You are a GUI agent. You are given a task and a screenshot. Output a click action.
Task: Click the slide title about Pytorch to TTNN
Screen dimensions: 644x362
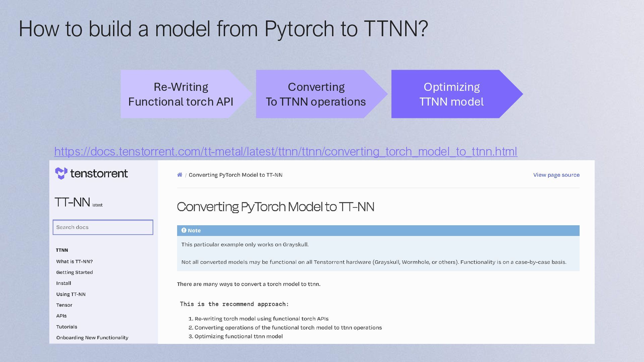click(x=223, y=29)
